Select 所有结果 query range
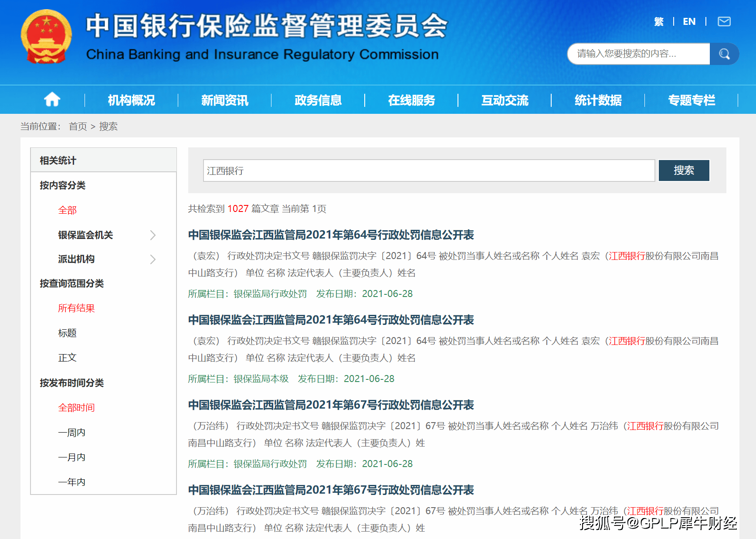Screen dimensions: 756x539 point(76,308)
